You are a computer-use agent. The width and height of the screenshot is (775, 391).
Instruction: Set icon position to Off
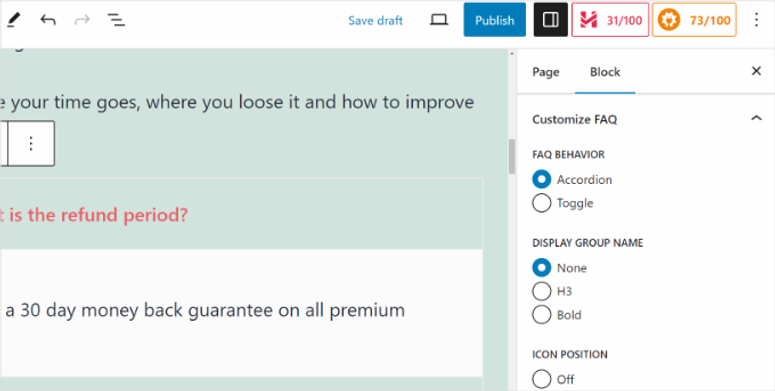pos(542,379)
